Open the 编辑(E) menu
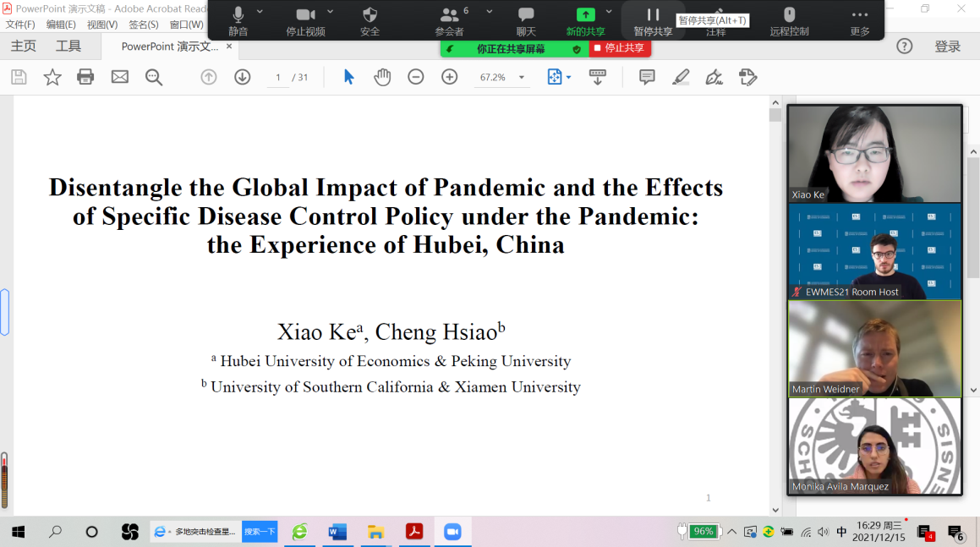 pyautogui.click(x=61, y=25)
